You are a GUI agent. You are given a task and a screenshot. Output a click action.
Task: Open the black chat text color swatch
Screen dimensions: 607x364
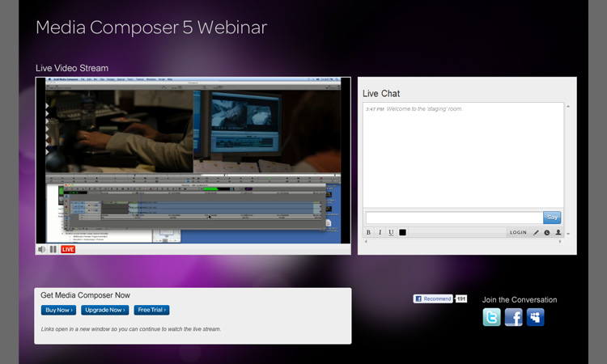pos(402,232)
